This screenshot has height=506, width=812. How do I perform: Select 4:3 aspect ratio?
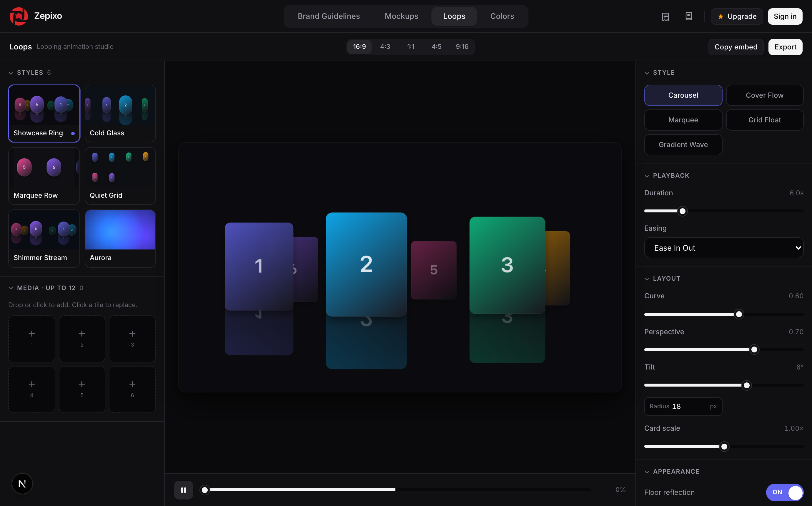385,46
